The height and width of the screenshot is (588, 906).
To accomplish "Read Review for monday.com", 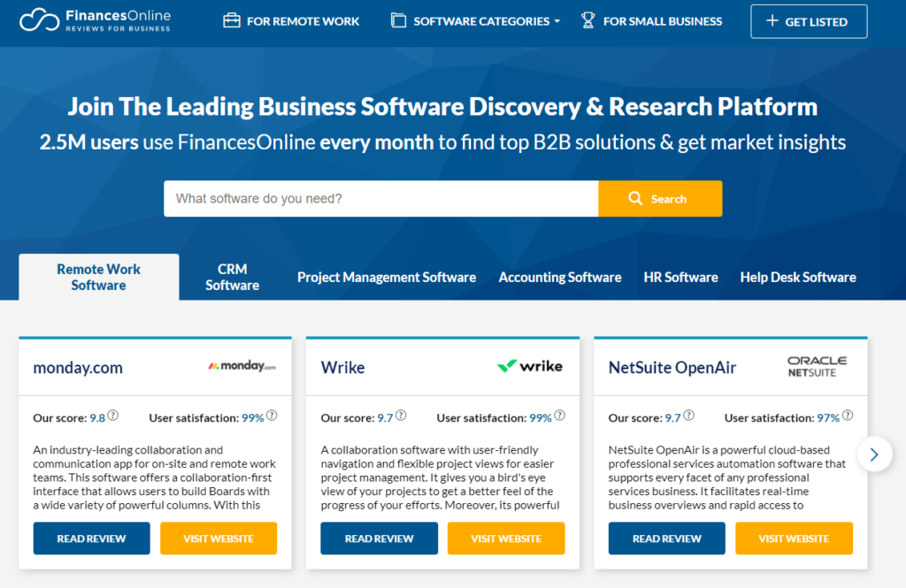I will point(91,538).
